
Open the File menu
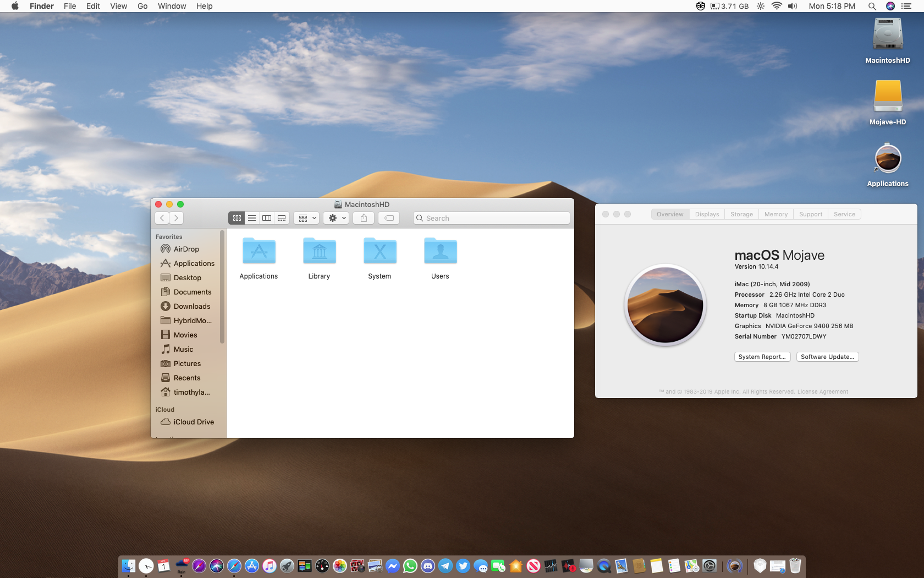pos(70,6)
